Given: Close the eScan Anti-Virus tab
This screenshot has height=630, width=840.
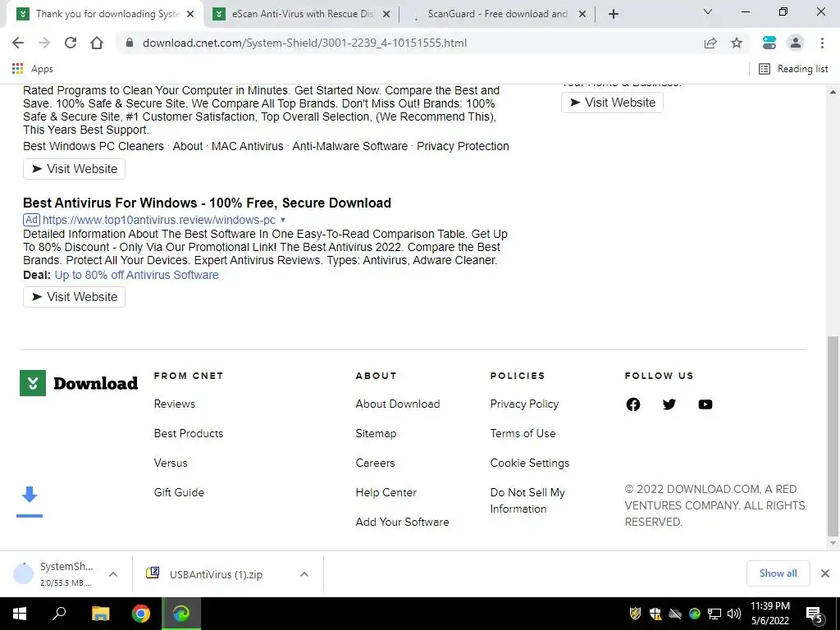Looking at the screenshot, I should coord(386,15).
